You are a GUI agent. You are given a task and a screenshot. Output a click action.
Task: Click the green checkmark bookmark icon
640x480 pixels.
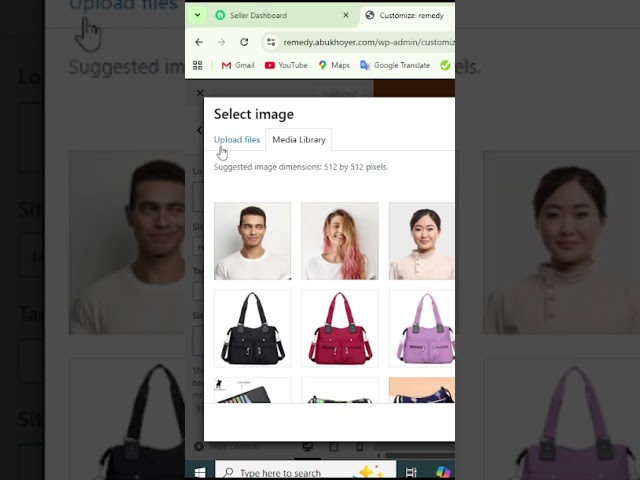(445, 65)
